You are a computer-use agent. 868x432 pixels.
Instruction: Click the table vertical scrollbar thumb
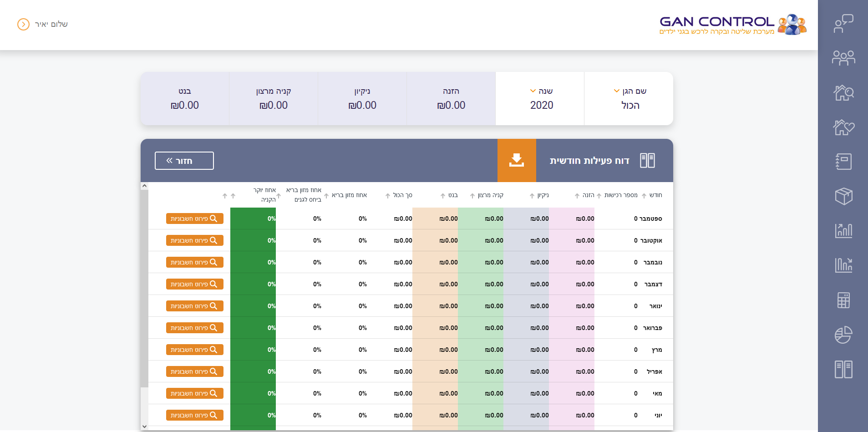tap(144, 288)
